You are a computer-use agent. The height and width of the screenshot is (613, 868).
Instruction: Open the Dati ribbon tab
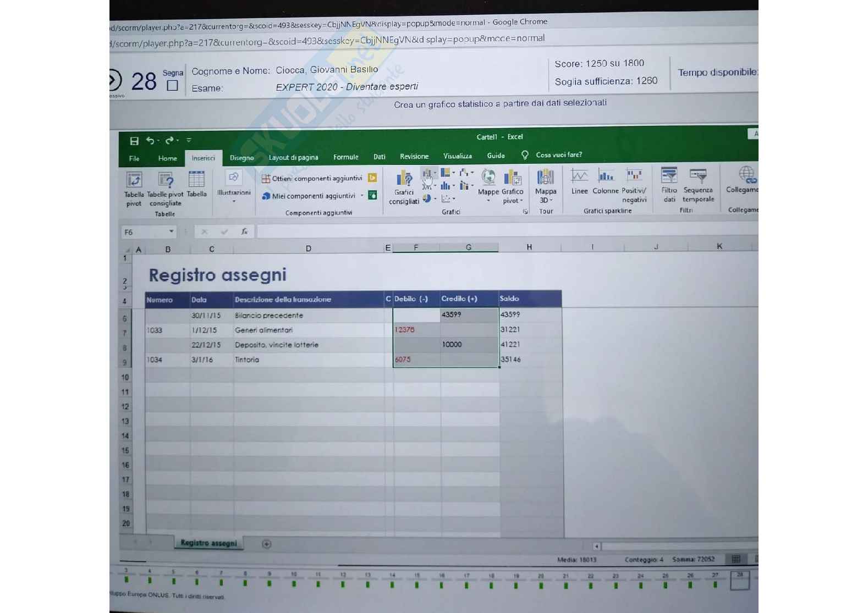(x=379, y=157)
